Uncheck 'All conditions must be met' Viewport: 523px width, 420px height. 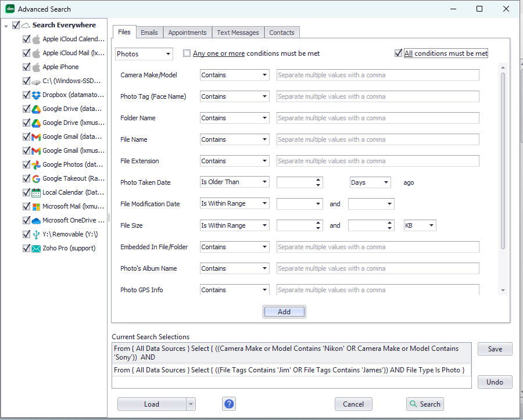point(397,53)
